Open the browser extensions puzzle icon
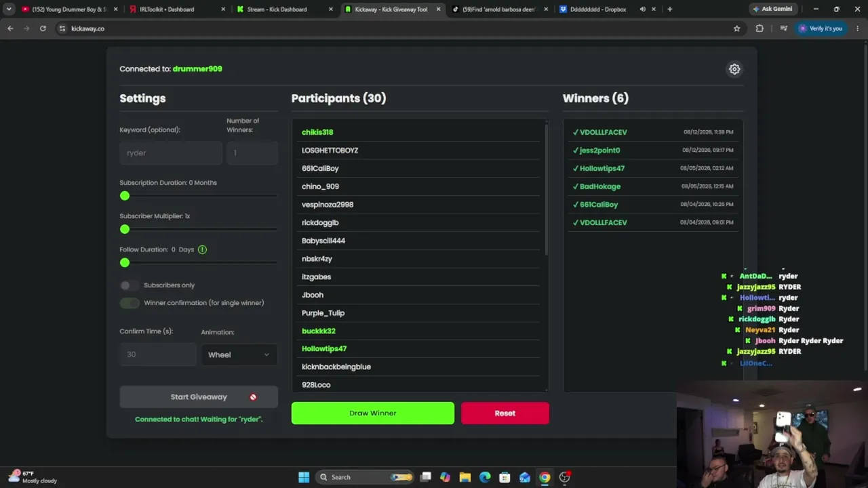The width and height of the screenshot is (868, 488). (x=759, y=28)
